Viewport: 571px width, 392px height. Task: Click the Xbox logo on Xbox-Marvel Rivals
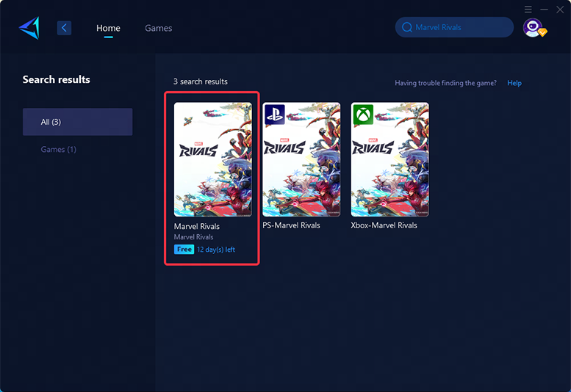pos(363,115)
